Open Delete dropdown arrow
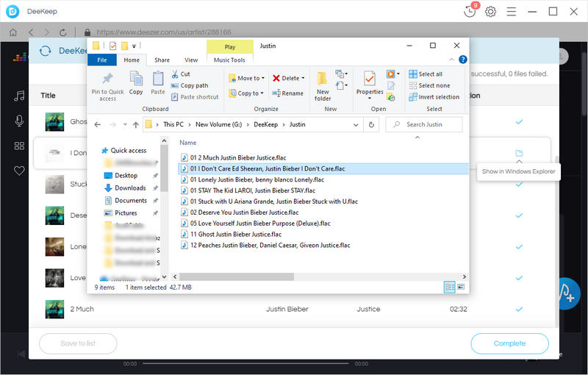 coord(303,78)
